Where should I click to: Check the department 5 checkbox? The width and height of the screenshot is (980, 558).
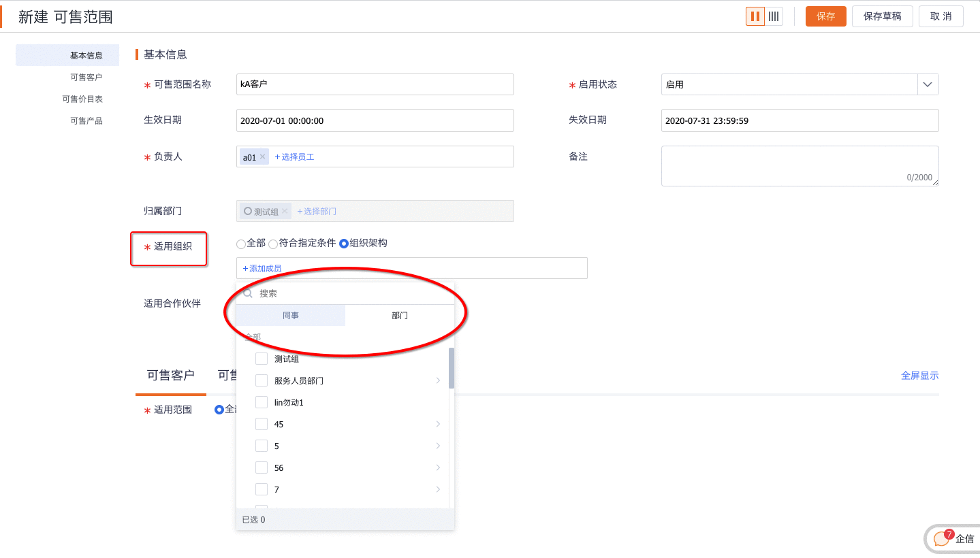click(262, 446)
